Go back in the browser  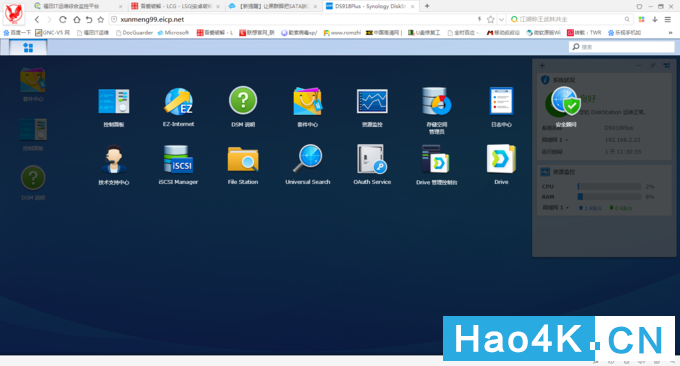pos(37,20)
